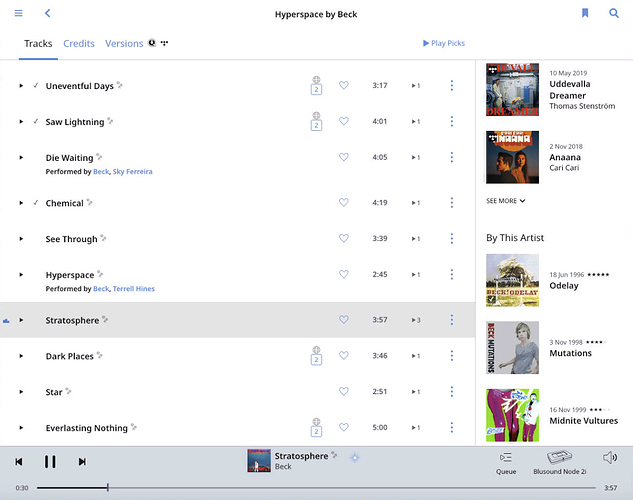Go back using the left arrow
Viewport: 633px width, 500px height.
tap(48, 13)
